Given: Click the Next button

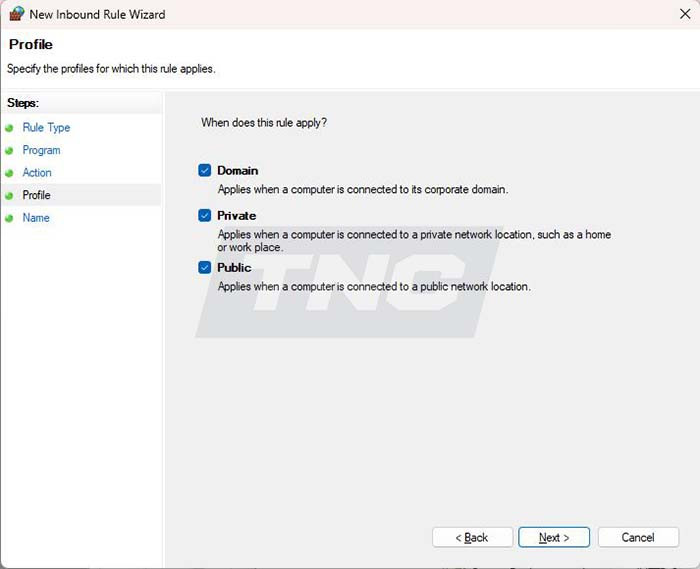Looking at the screenshot, I should tap(554, 537).
